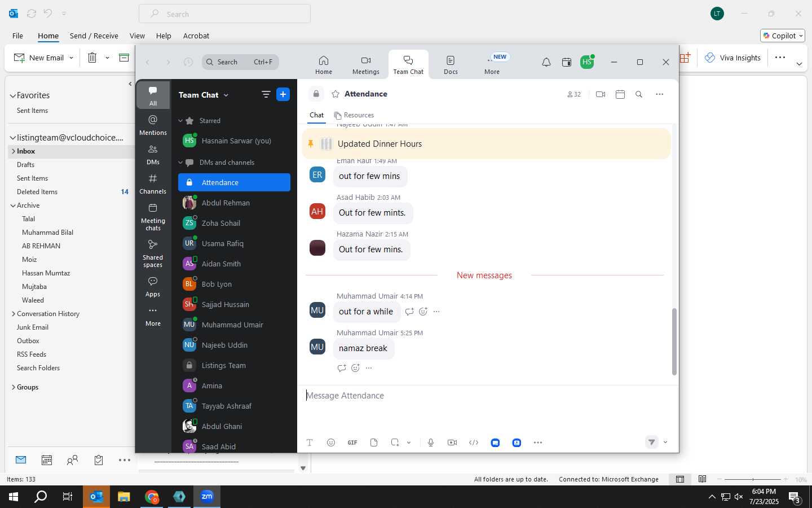Reply to 'out for a while' message
The image size is (812, 508).
click(x=409, y=312)
